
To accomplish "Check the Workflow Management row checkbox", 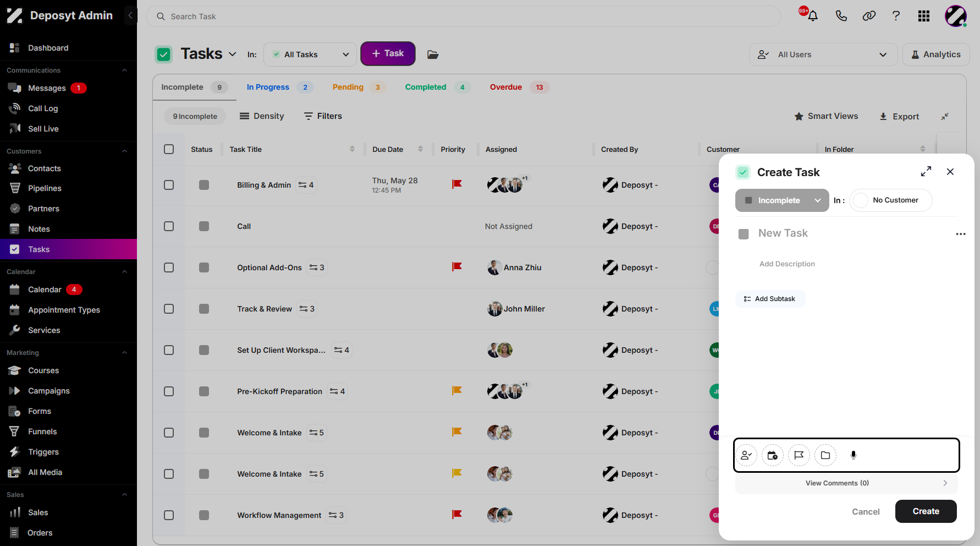I will pyautogui.click(x=169, y=515).
